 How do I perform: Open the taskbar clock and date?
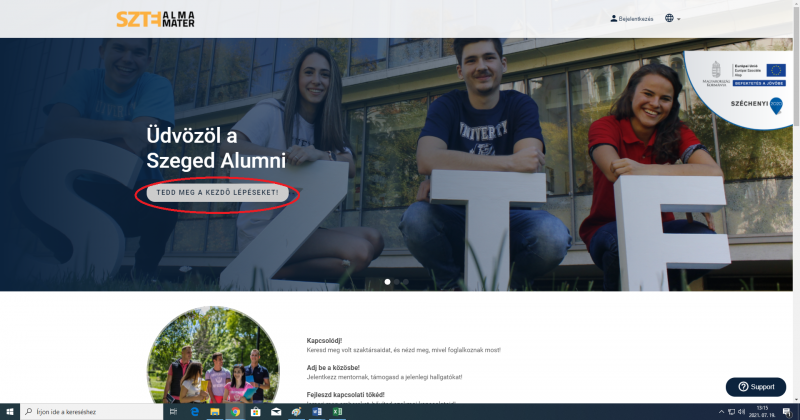pos(762,412)
